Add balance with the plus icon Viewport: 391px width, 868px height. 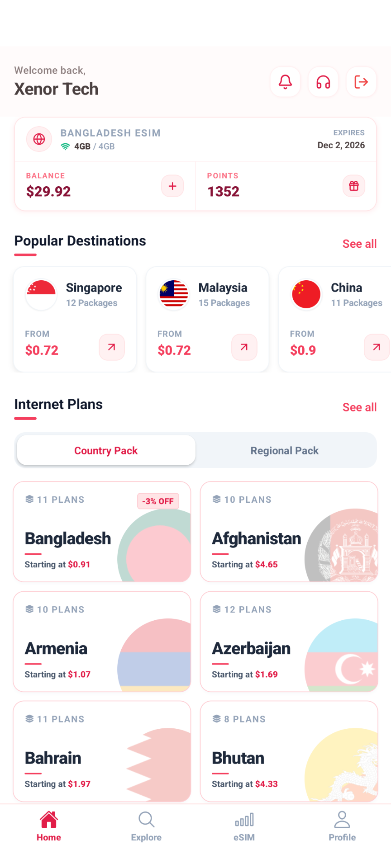172,186
